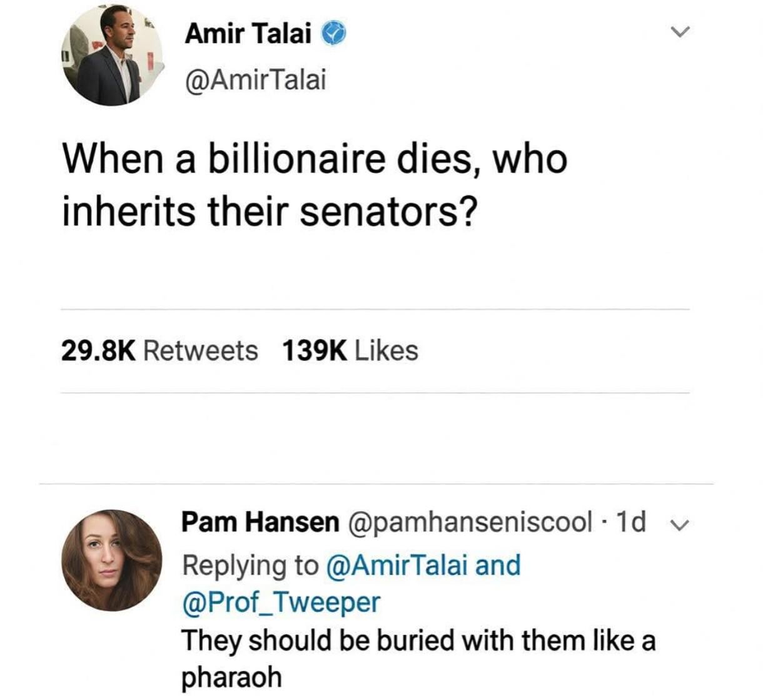Click the @AmirTalai handle under the name
This screenshot has width=763, height=700.
click(255, 79)
